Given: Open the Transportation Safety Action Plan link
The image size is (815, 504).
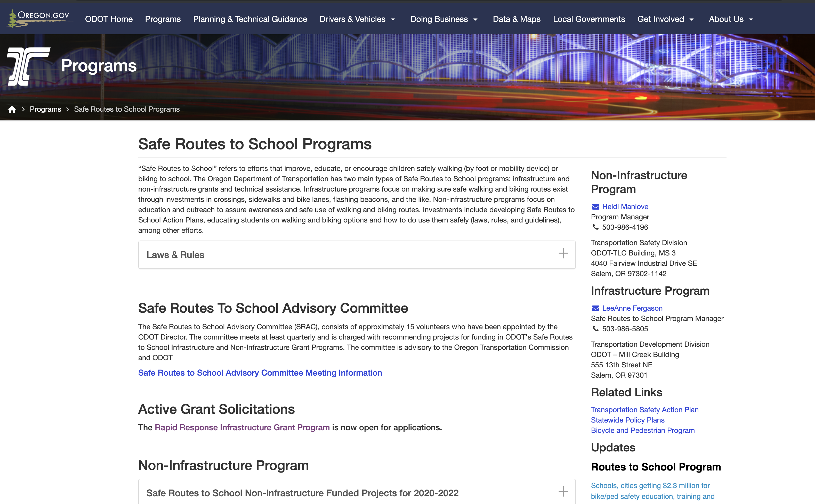Looking at the screenshot, I should pyautogui.click(x=644, y=410).
